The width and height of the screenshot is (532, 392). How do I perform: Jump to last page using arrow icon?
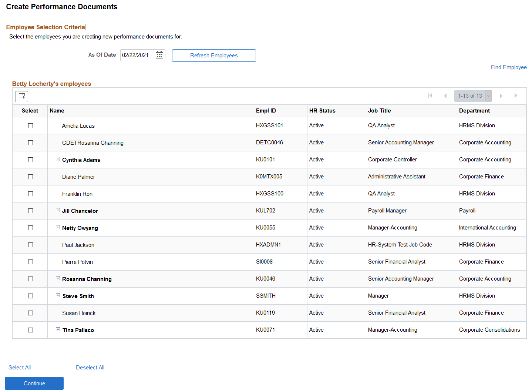click(x=516, y=96)
